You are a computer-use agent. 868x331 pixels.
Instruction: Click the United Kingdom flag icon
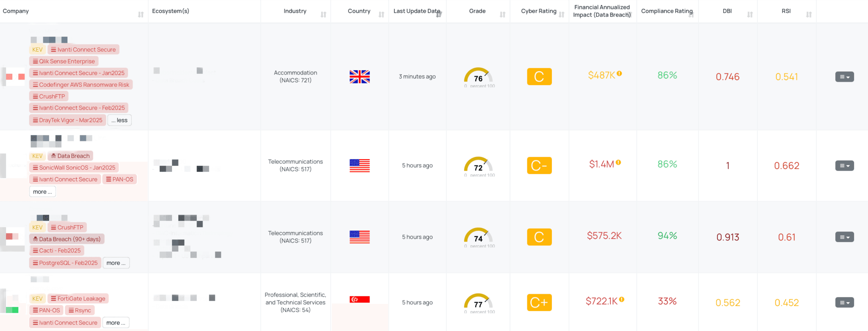(359, 77)
